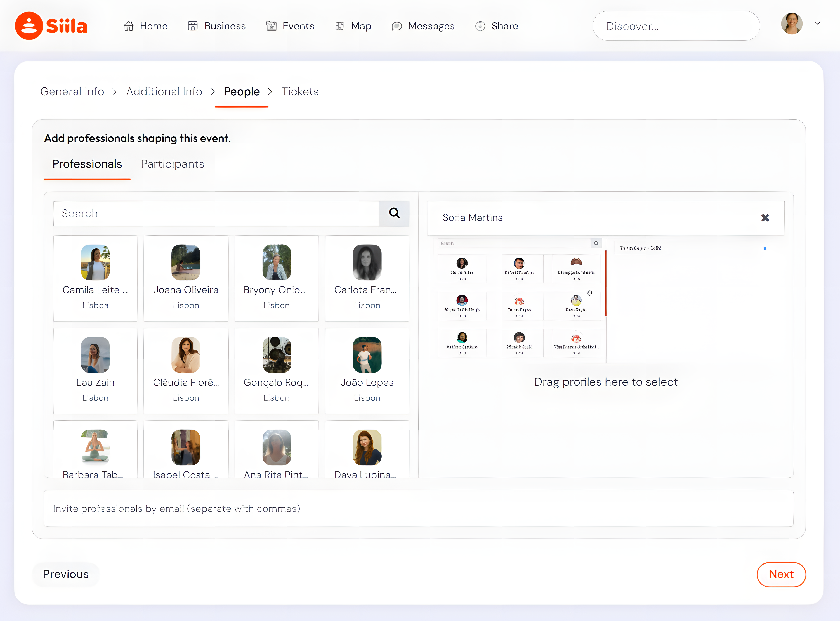The height and width of the screenshot is (621, 840).
Task: Click the Previous button
Action: tap(66, 574)
